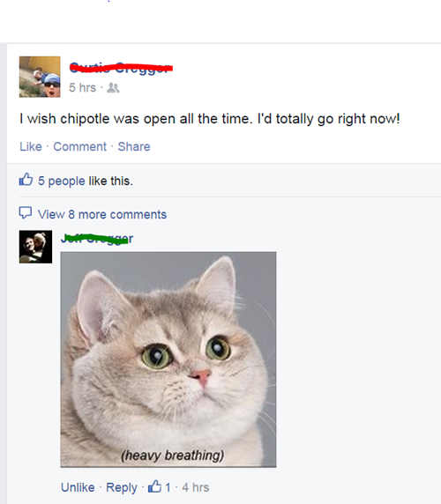Open the "5 people" likes list
This screenshot has width=441, height=504.
point(62,181)
